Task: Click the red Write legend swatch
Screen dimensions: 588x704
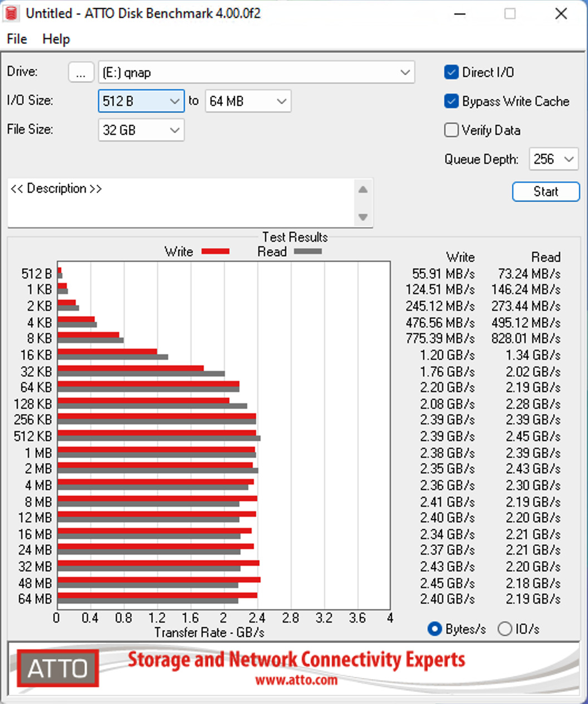Action: (215, 252)
